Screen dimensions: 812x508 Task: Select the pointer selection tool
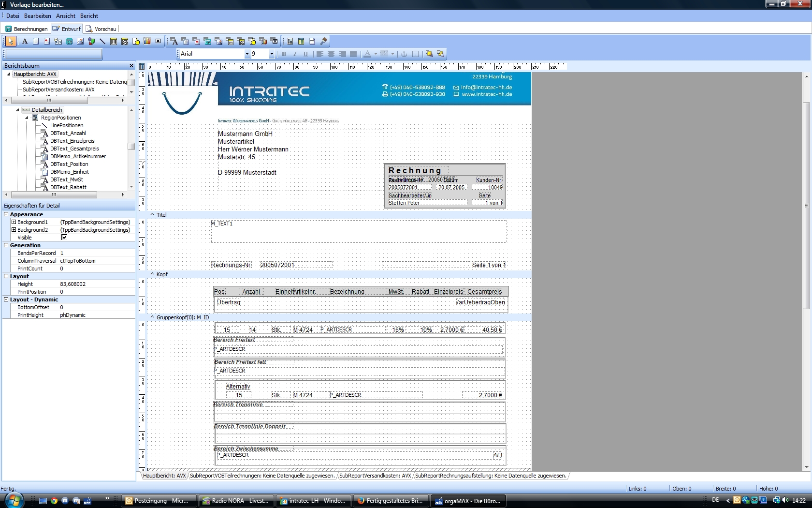point(11,41)
